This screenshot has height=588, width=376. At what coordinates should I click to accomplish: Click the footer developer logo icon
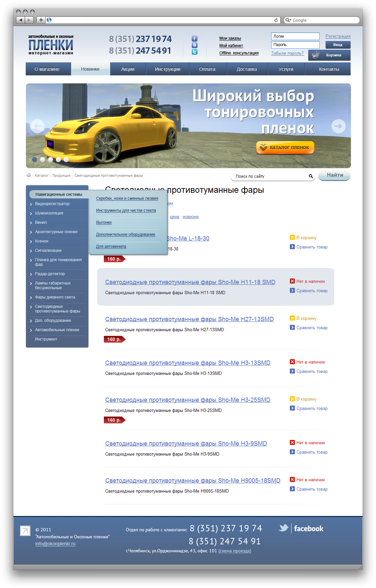[25, 531]
